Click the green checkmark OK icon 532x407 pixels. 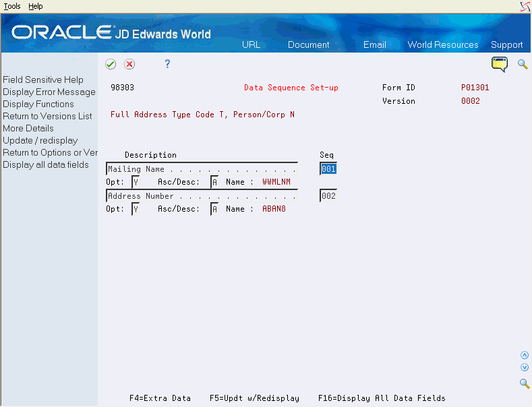click(111, 64)
